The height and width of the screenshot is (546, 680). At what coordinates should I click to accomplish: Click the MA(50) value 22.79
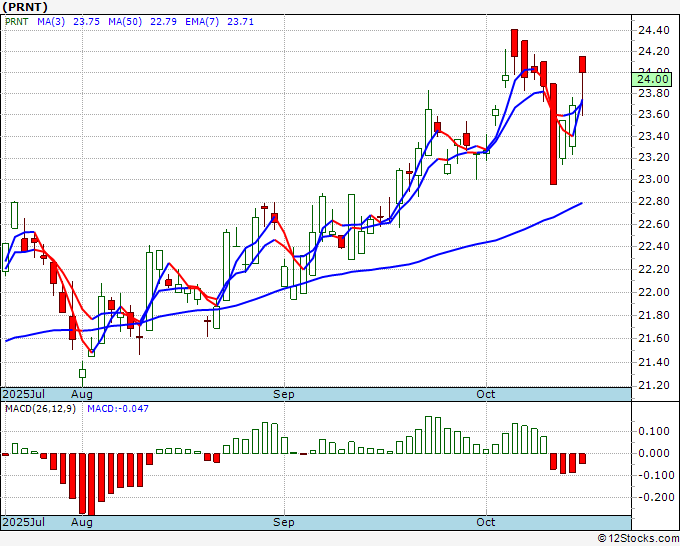click(x=163, y=22)
